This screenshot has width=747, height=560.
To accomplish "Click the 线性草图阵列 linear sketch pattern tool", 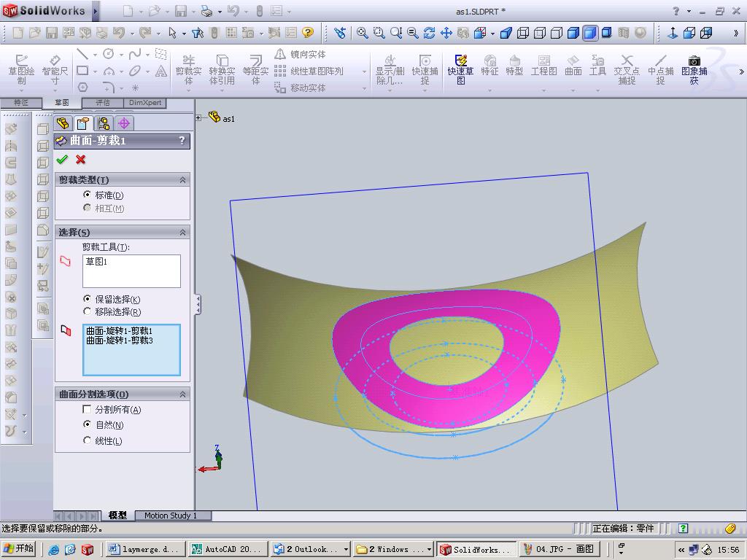I will (x=309, y=71).
